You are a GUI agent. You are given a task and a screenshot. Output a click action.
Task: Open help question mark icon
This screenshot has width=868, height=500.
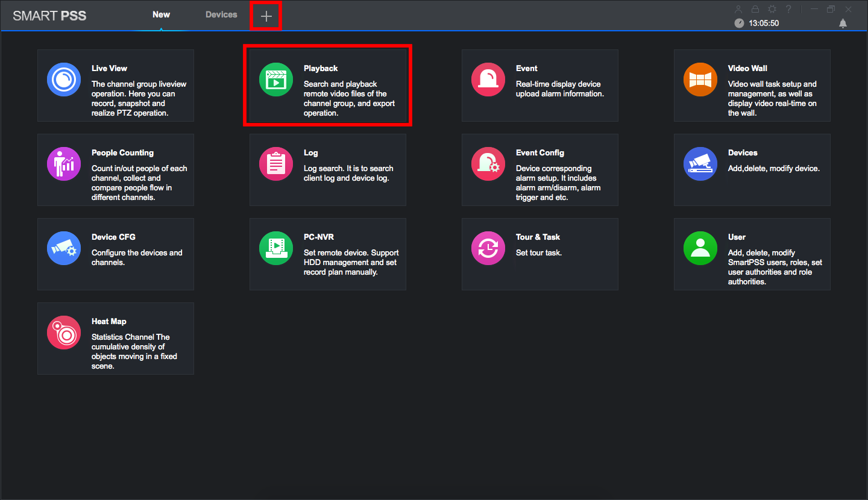(x=788, y=9)
